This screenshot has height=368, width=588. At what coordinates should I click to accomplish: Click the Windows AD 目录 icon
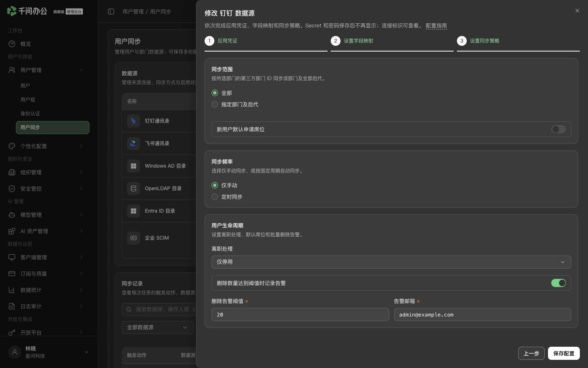pos(134,166)
